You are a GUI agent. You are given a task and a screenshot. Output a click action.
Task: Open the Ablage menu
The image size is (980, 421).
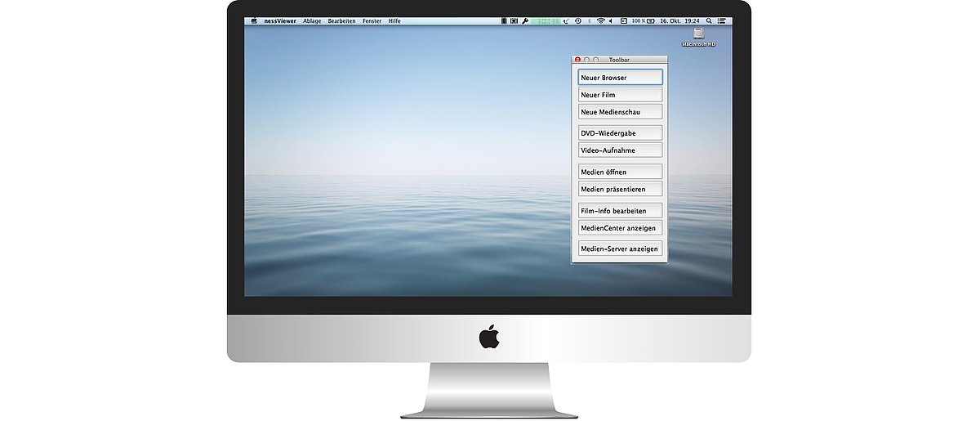tap(312, 20)
